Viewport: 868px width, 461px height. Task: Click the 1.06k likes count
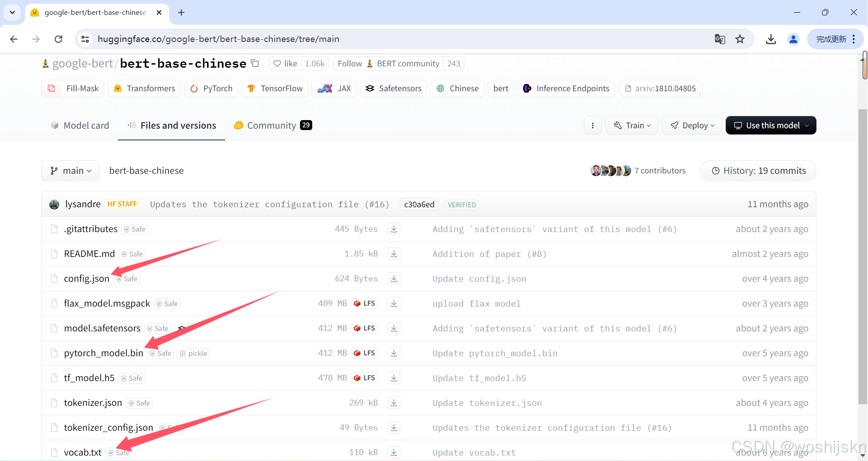pyautogui.click(x=314, y=64)
